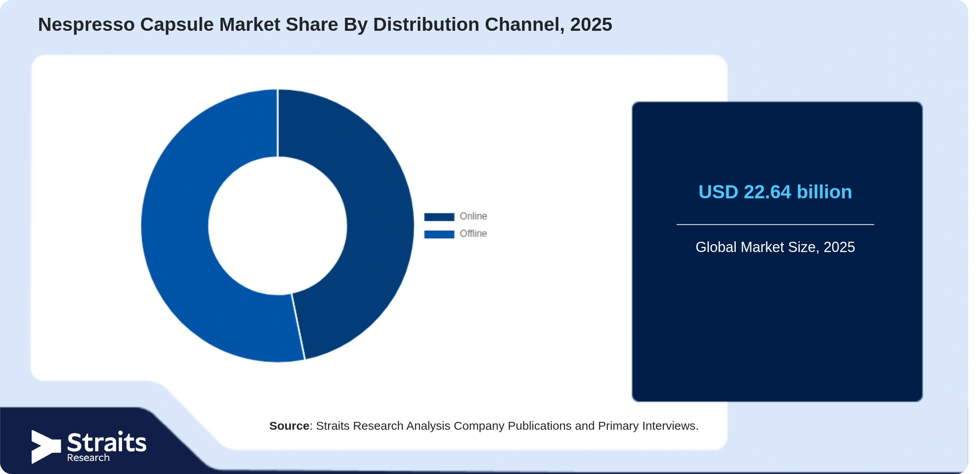Select the Online legend label
Screen dimensions: 980x474
(x=473, y=216)
